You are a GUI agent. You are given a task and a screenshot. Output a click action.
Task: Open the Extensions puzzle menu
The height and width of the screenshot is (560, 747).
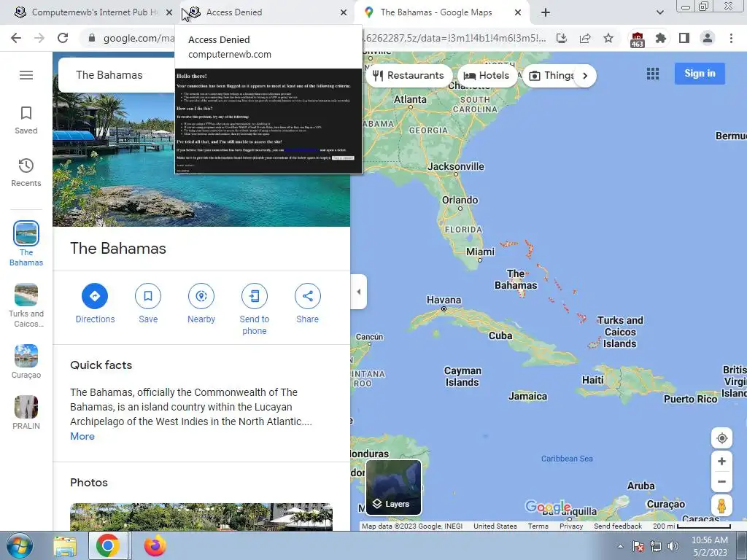[x=660, y=38]
